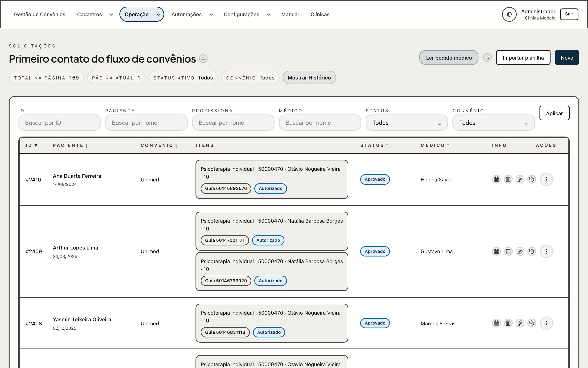Click médico name Helena Xavier
This screenshot has height=368, width=588.
point(437,180)
